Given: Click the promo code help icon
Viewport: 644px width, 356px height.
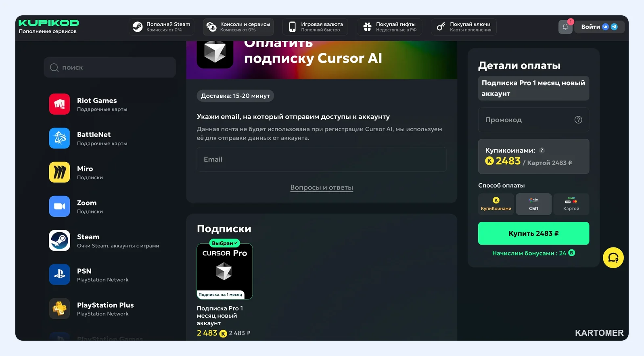Looking at the screenshot, I should [578, 119].
